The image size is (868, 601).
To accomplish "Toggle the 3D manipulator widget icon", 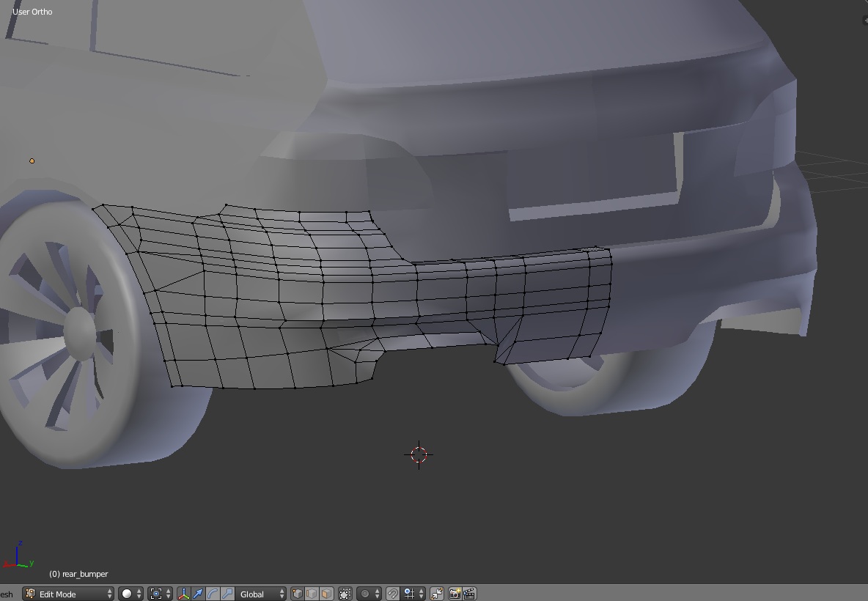I will coord(183,594).
